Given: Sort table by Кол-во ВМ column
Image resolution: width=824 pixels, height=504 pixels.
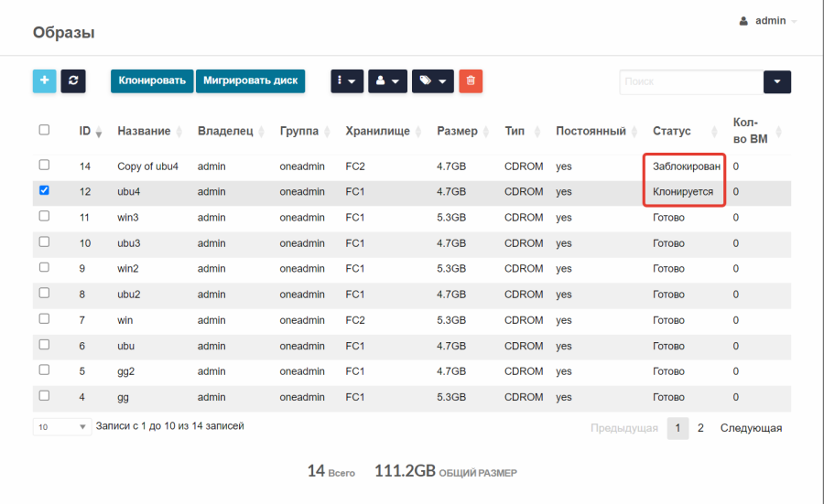Looking at the screenshot, I should 757,131.
